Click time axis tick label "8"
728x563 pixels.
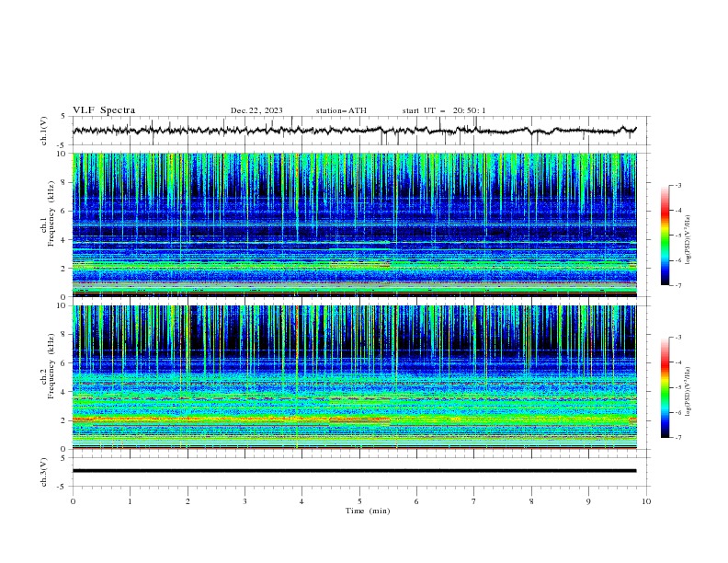pyautogui.click(x=531, y=501)
